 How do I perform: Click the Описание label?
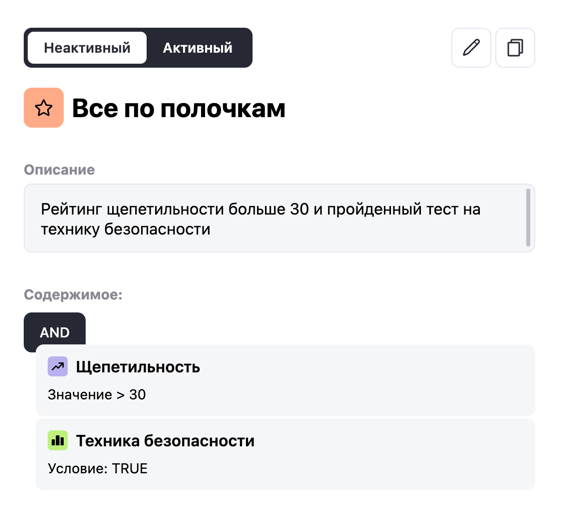(59, 170)
